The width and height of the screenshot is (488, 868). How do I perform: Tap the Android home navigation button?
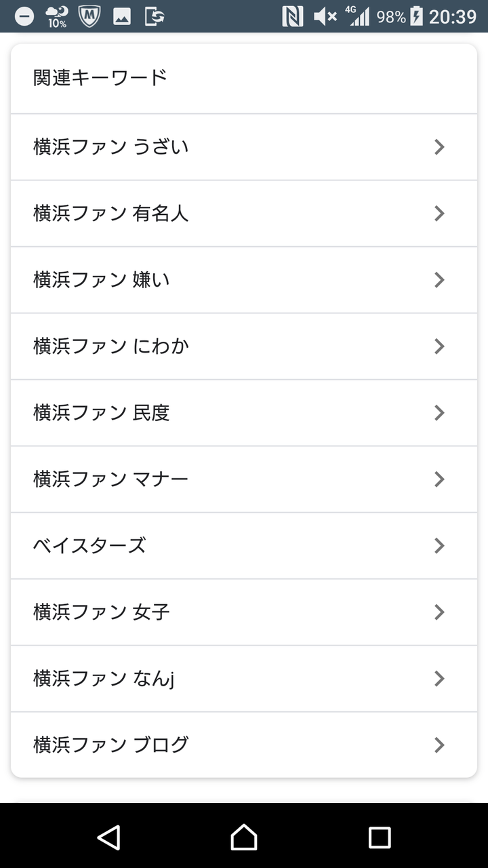(x=244, y=837)
